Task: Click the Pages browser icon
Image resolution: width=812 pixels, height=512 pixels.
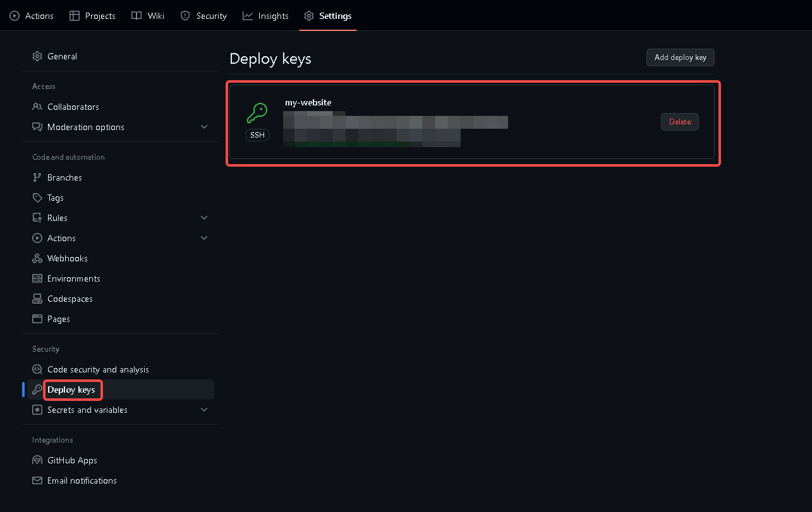Action: click(x=37, y=319)
